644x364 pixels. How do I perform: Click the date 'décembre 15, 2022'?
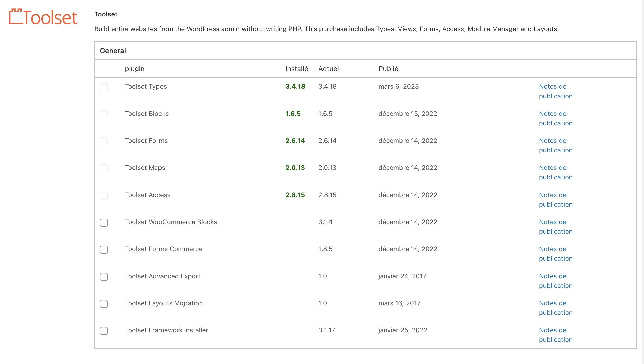point(408,114)
